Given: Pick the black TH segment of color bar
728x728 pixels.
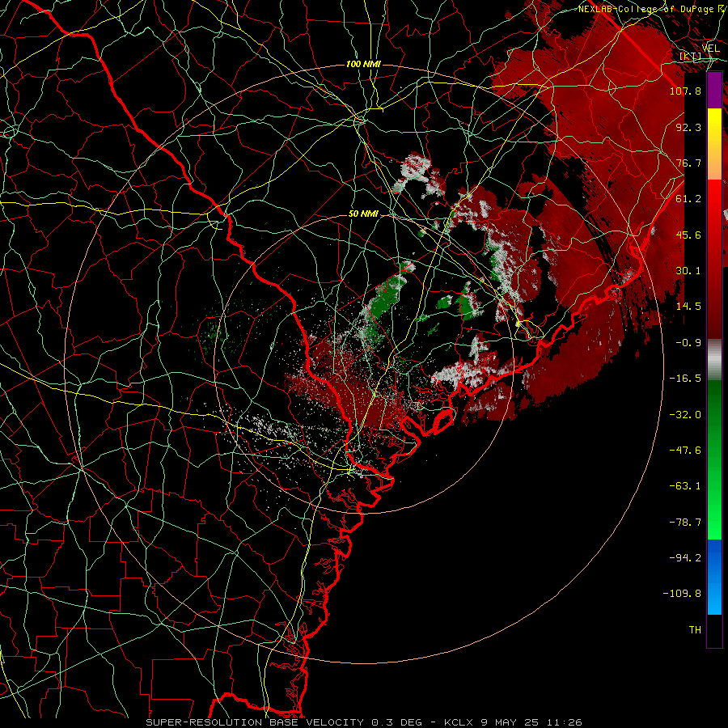Looking at the screenshot, I should tap(714, 630).
